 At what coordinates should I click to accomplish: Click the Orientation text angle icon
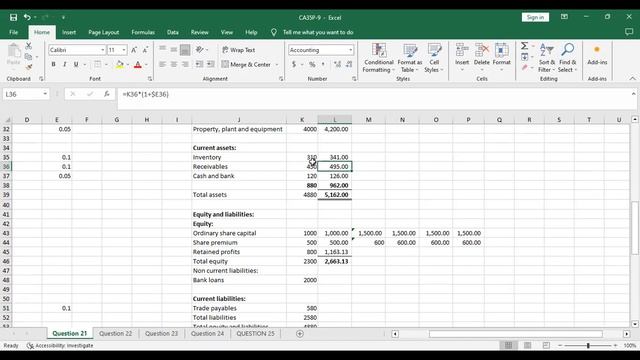point(200,50)
